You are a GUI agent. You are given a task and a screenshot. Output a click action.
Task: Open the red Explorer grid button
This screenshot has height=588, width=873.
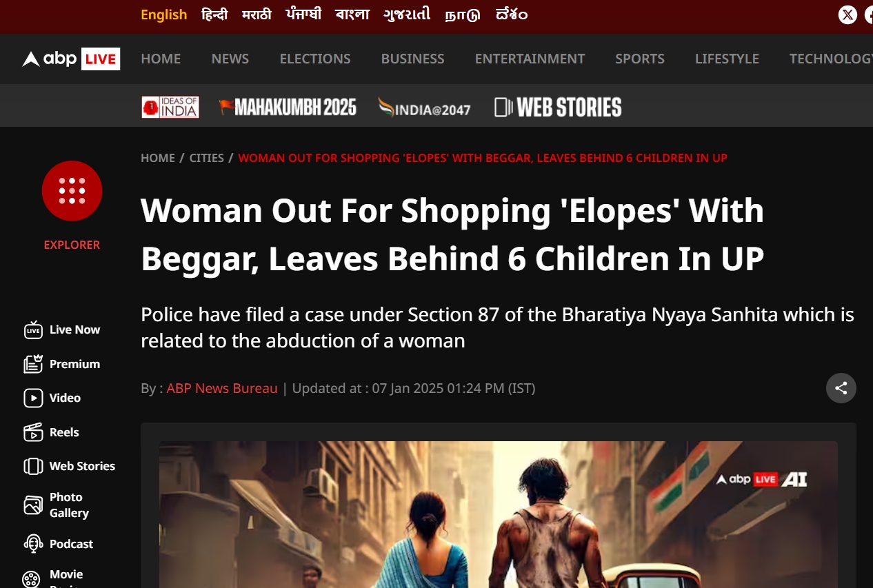click(72, 191)
